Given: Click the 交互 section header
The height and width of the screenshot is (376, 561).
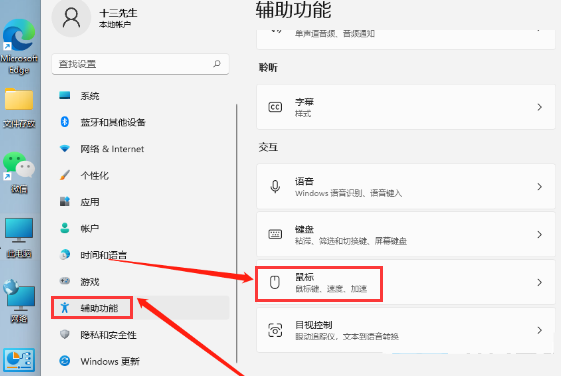Looking at the screenshot, I should (268, 147).
